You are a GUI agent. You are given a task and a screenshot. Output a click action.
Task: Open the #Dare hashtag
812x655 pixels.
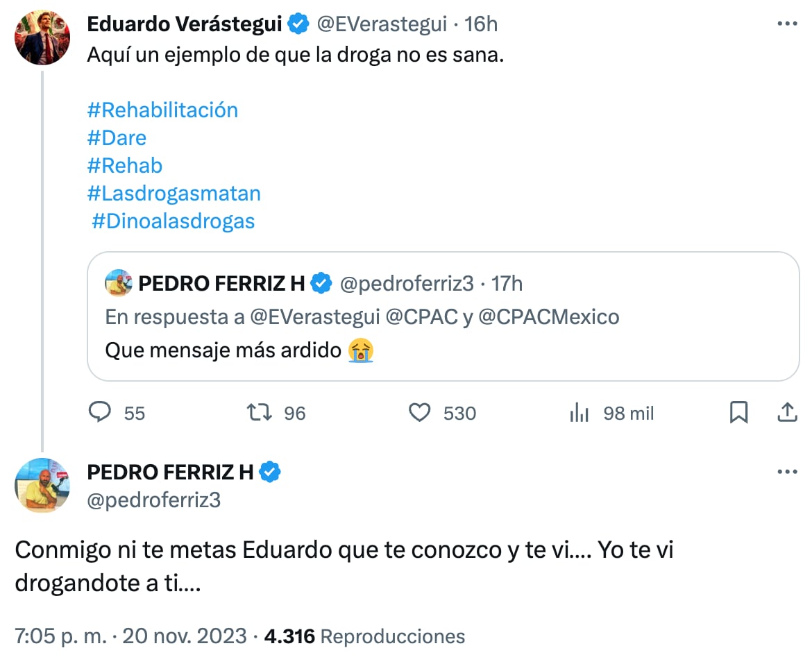coord(117,138)
